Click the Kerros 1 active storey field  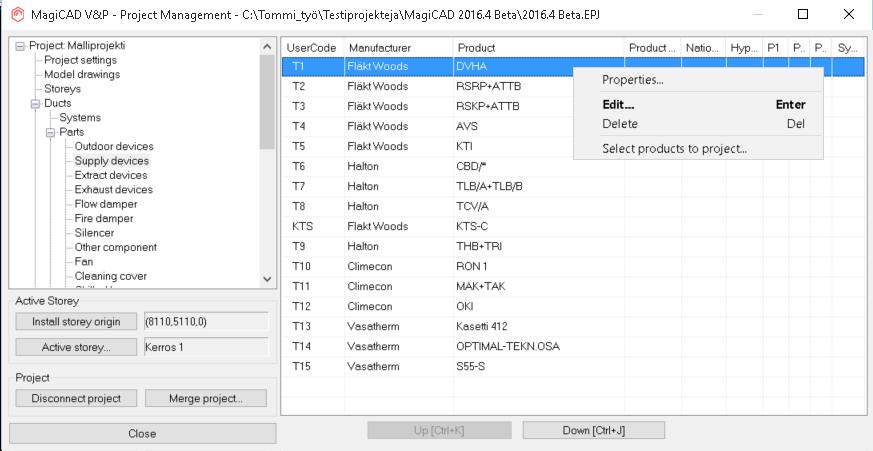tap(206, 347)
